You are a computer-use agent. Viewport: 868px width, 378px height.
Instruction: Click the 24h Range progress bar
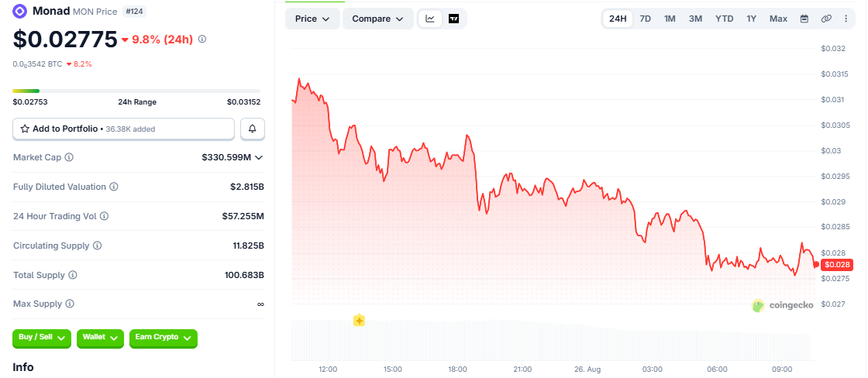coord(136,91)
